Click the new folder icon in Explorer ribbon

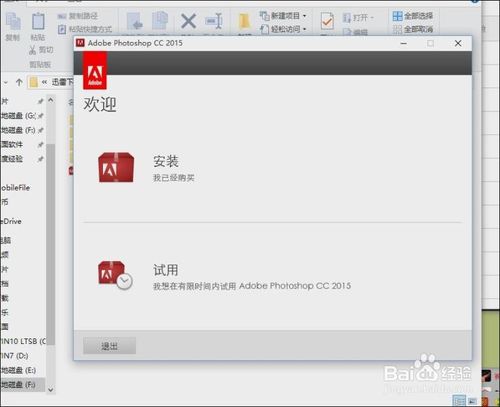coord(244,22)
